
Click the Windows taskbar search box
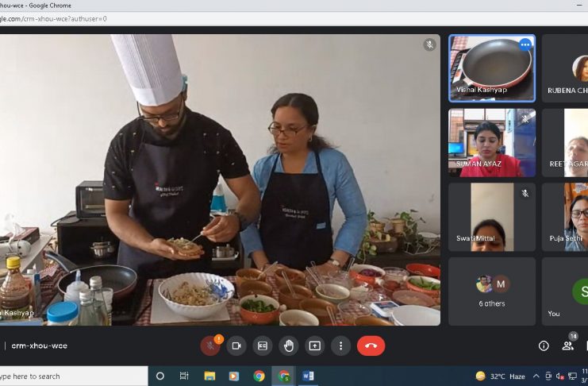pyautogui.click(x=71, y=376)
